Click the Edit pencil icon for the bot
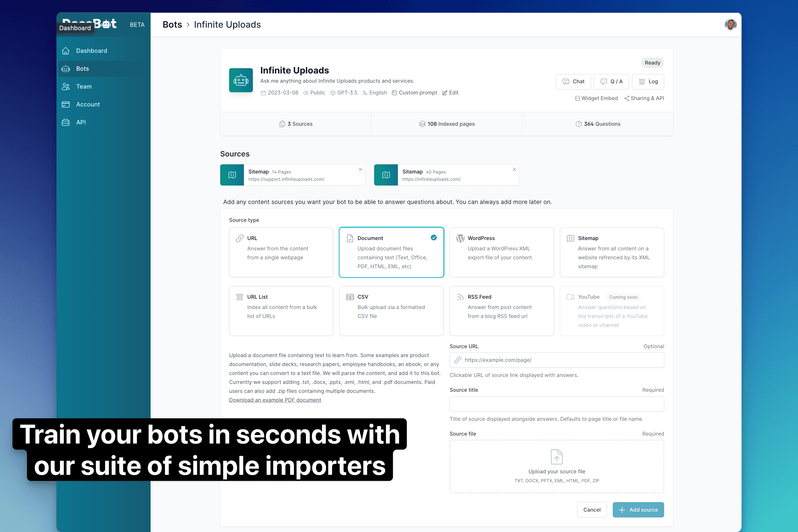The image size is (798, 532). point(445,93)
